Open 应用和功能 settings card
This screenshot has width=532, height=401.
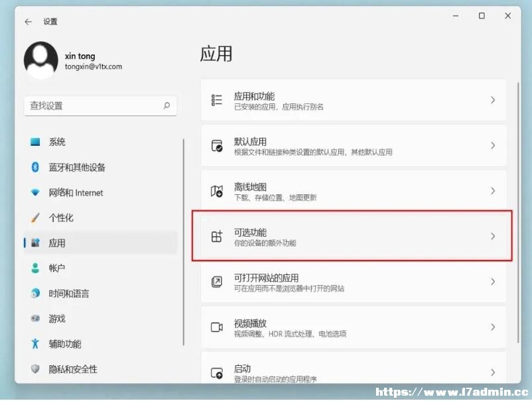(353, 100)
